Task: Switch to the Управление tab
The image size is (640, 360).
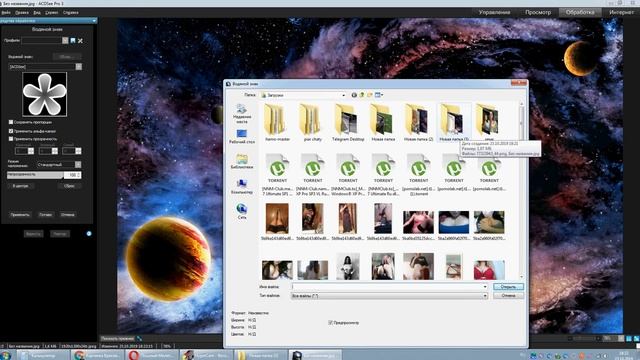Action: tap(494, 12)
